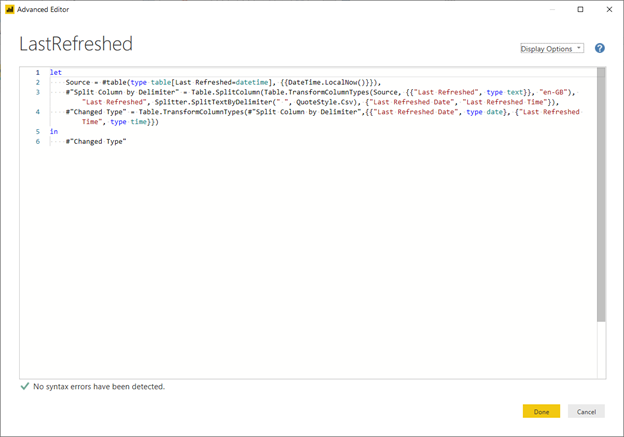
Task: Click #"Changed Type" on line 6
Action: (x=95, y=141)
